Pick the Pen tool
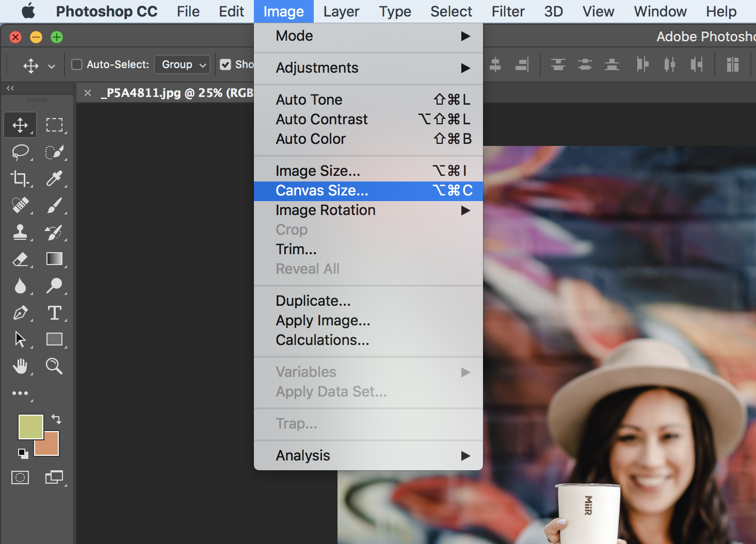The image size is (756, 544). 20,312
